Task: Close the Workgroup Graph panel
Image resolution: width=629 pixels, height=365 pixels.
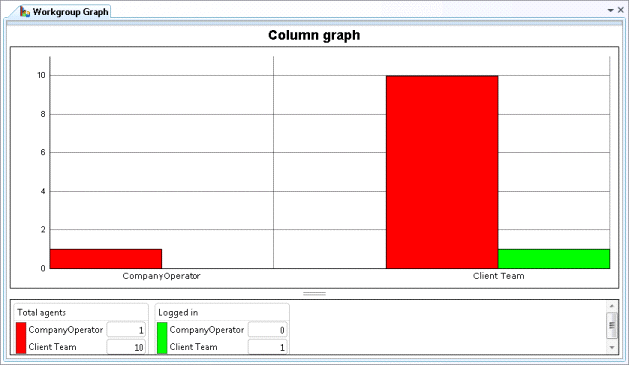Action: (x=621, y=10)
